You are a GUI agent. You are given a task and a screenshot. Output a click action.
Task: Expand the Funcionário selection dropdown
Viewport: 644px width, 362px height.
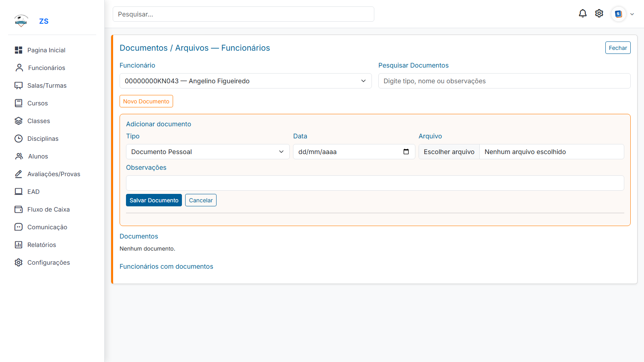[246, 81]
